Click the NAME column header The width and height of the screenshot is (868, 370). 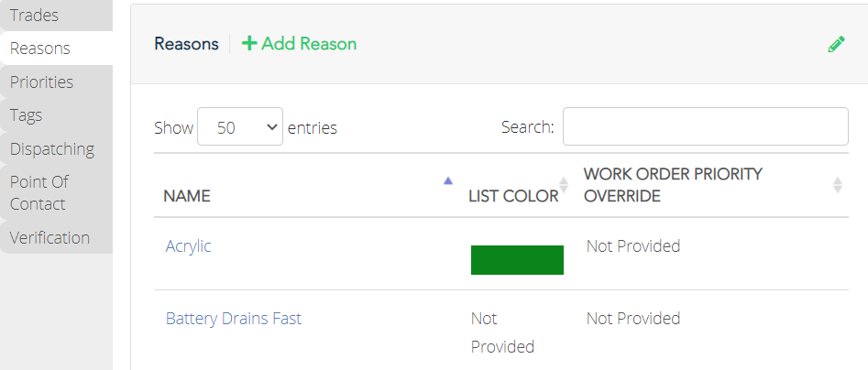tap(187, 196)
